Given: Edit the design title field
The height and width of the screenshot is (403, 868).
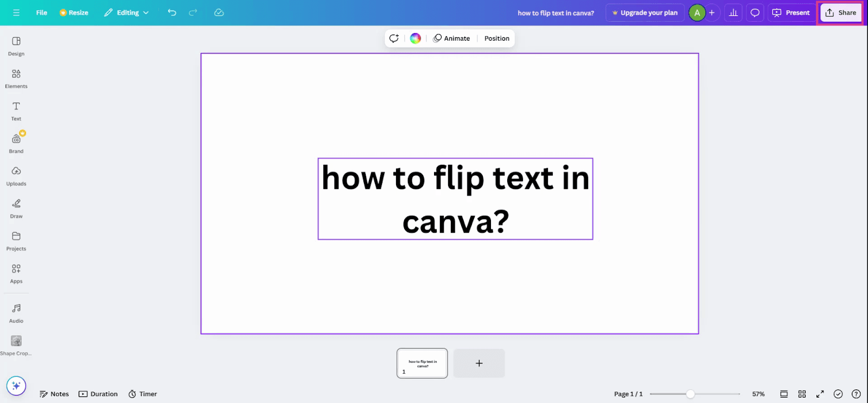Looking at the screenshot, I should coord(556,13).
